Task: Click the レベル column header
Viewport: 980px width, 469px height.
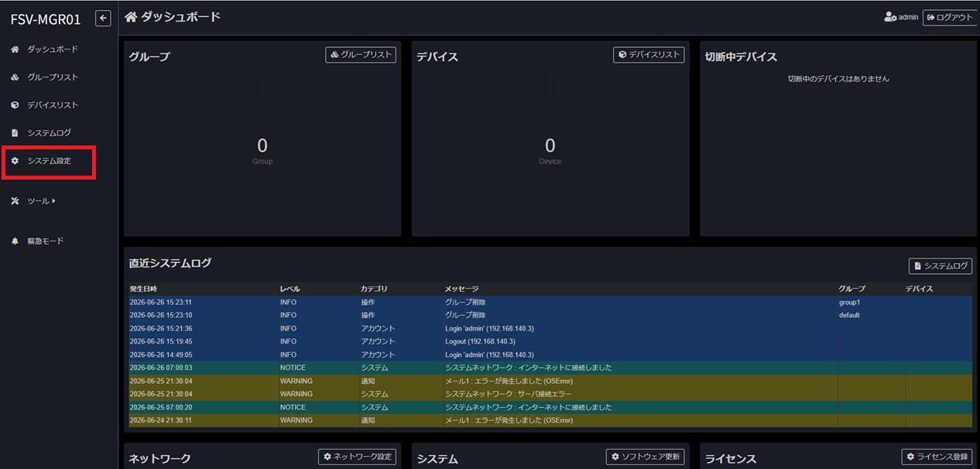Action: coord(290,289)
